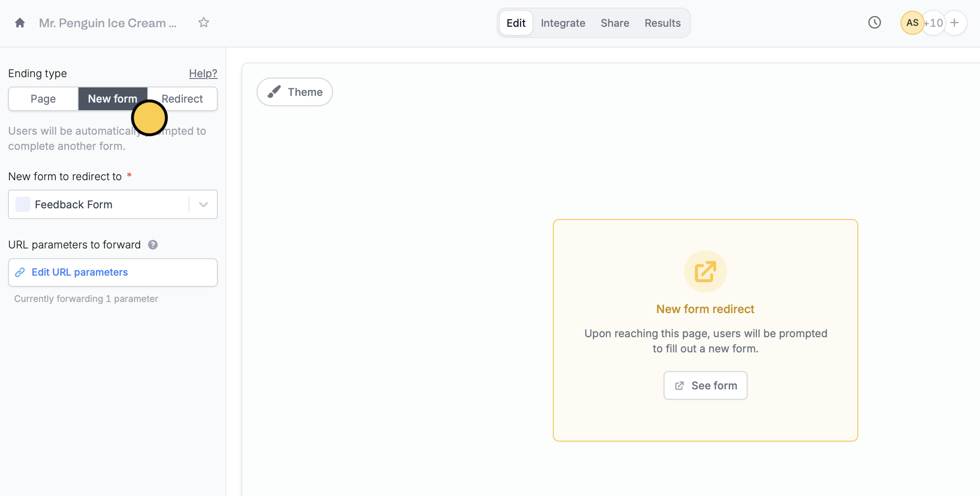Click the home icon
Image resolution: width=980 pixels, height=496 pixels.
pos(20,23)
